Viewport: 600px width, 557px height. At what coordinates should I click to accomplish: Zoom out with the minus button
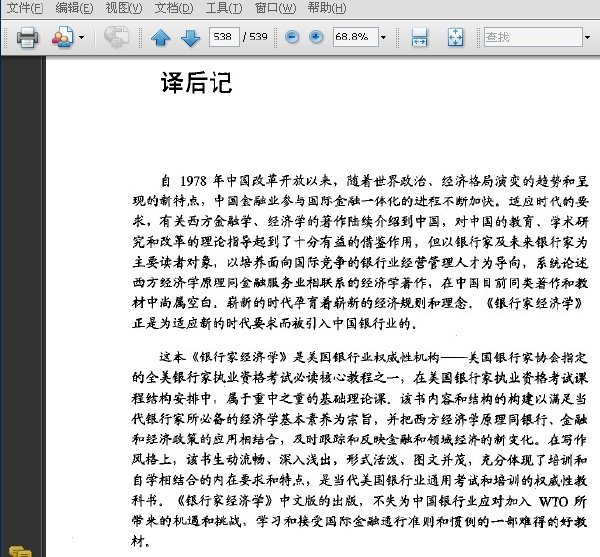(x=292, y=37)
